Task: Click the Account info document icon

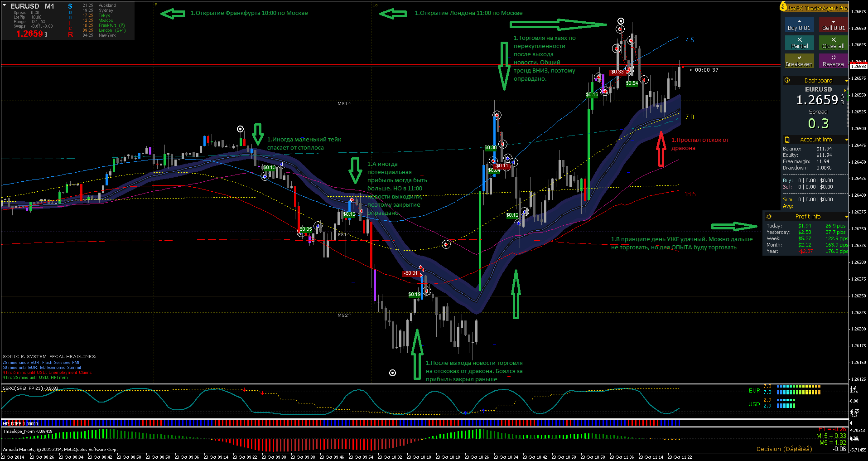Action: click(x=787, y=140)
